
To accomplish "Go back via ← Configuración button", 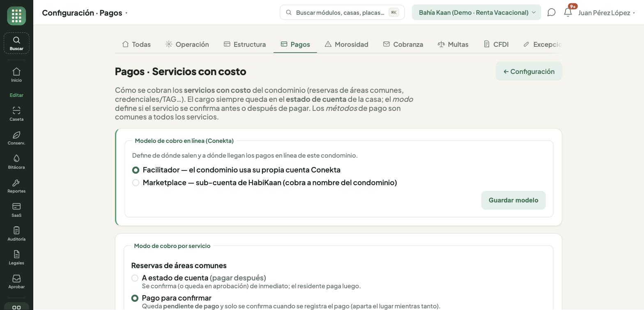I will (529, 71).
